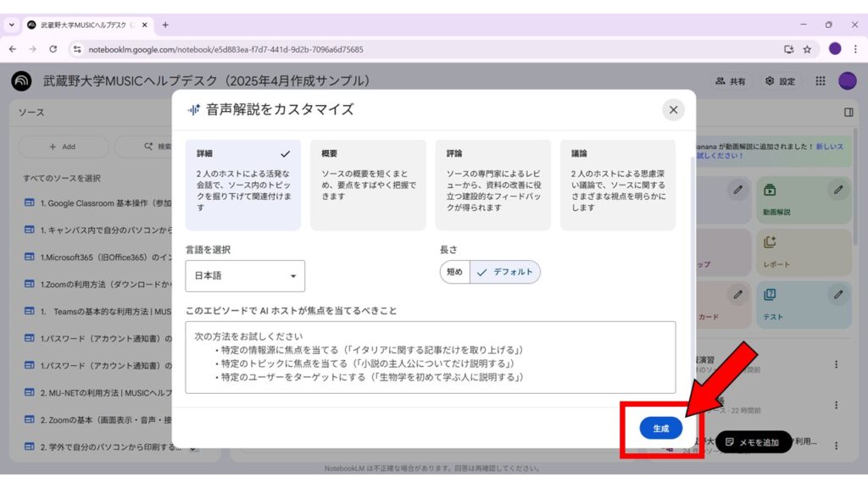Open a new browser tab
The width and height of the screenshot is (868, 488).
[165, 25]
